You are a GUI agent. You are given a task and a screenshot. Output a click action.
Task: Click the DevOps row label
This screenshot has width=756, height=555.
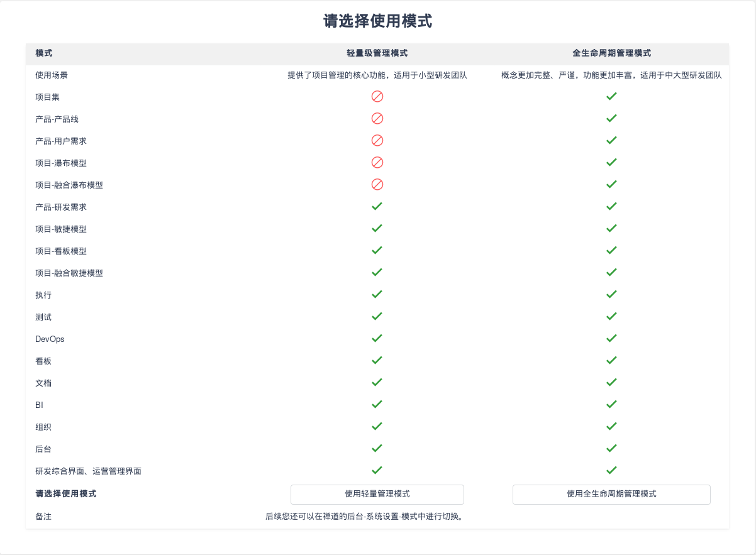click(50, 339)
